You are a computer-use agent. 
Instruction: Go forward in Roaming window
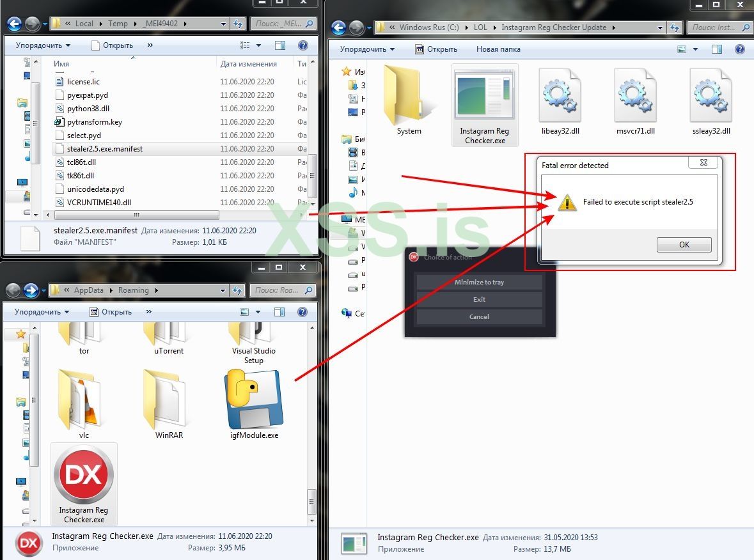pyautogui.click(x=31, y=290)
